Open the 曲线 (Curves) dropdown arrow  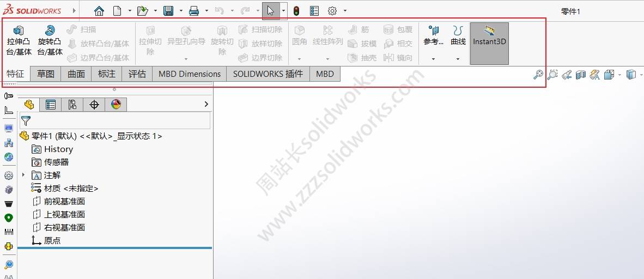point(458,59)
